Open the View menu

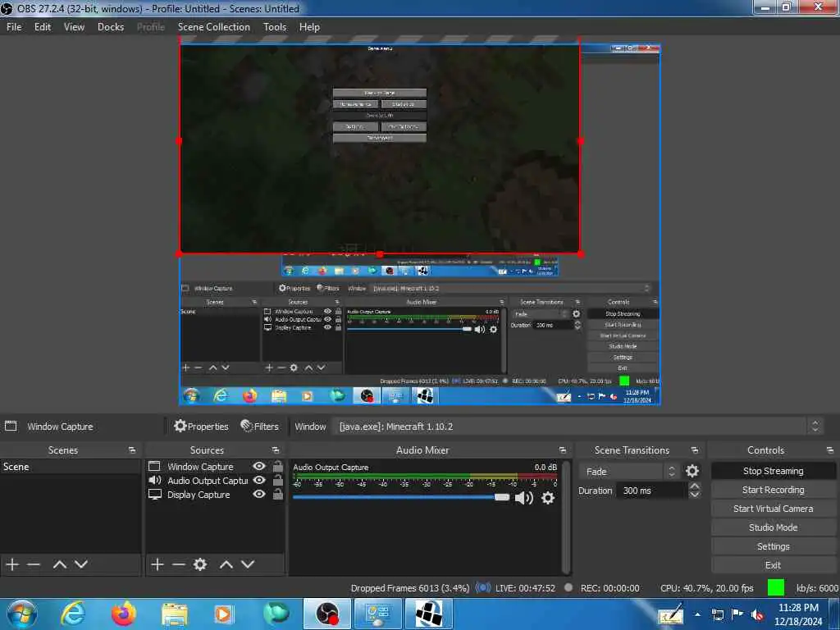(74, 27)
